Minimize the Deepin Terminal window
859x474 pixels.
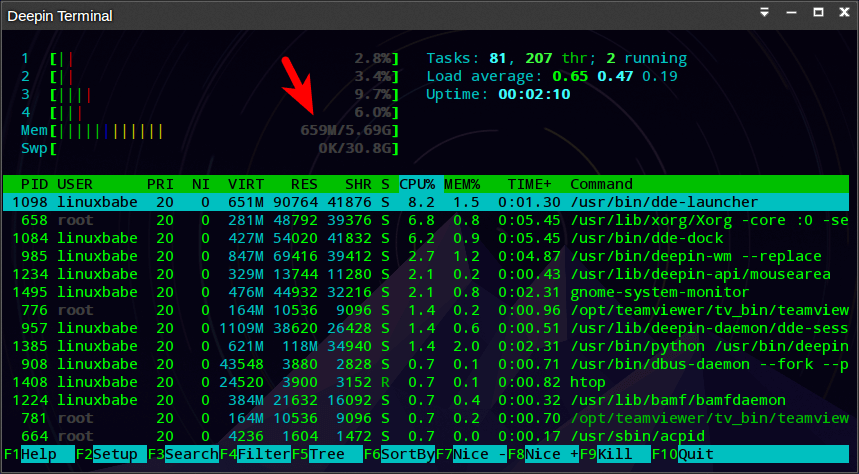789,15
